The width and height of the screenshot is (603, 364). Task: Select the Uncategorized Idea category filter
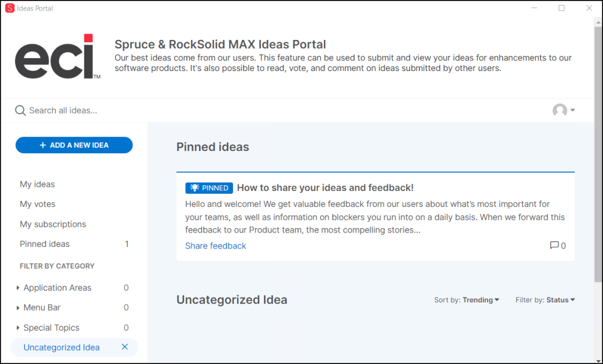point(62,347)
